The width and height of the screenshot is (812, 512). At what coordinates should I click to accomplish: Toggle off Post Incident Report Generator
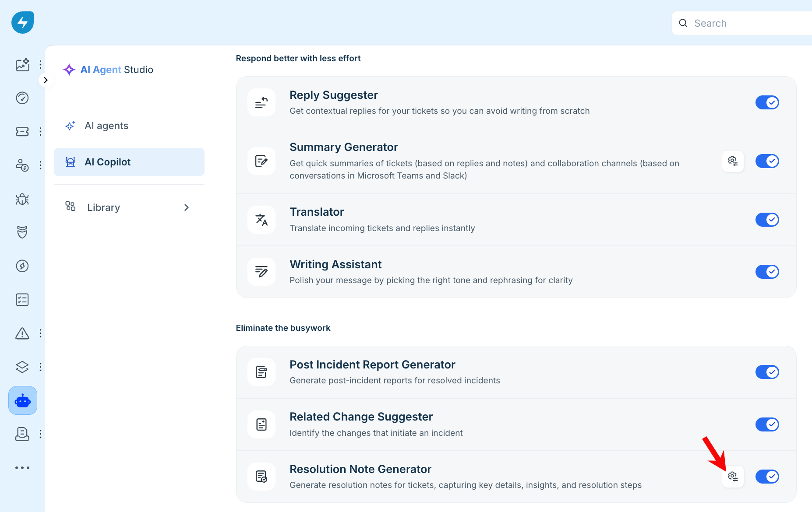(x=767, y=372)
